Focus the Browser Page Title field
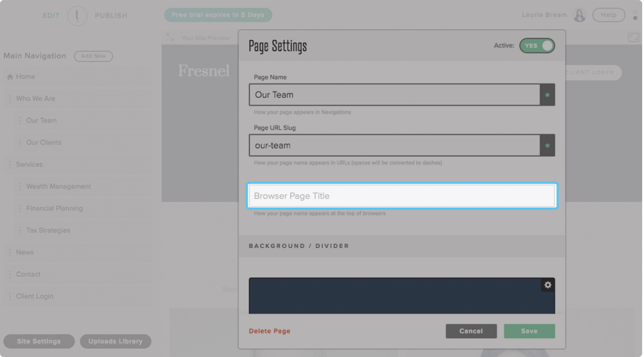Screen dimensions: 644x357 401,196
